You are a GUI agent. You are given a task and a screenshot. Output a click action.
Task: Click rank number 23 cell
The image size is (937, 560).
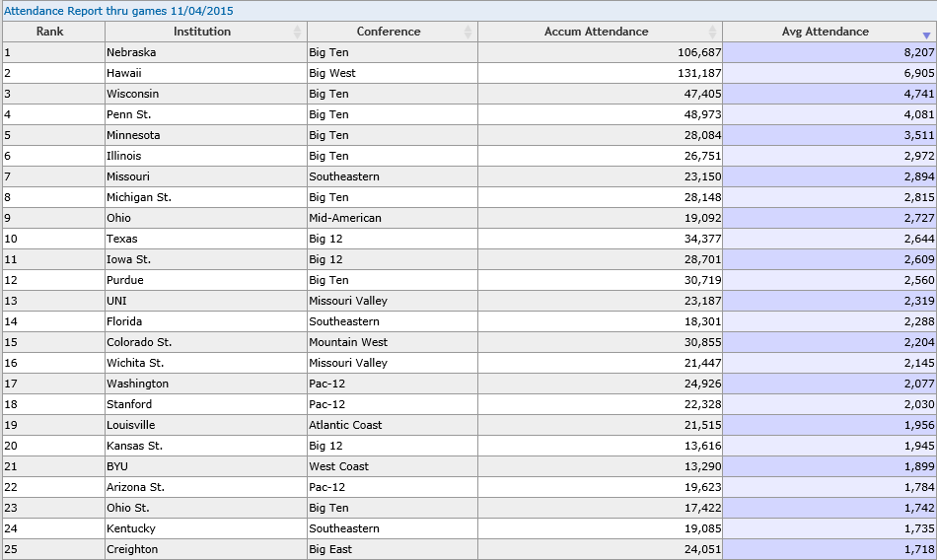point(54,508)
